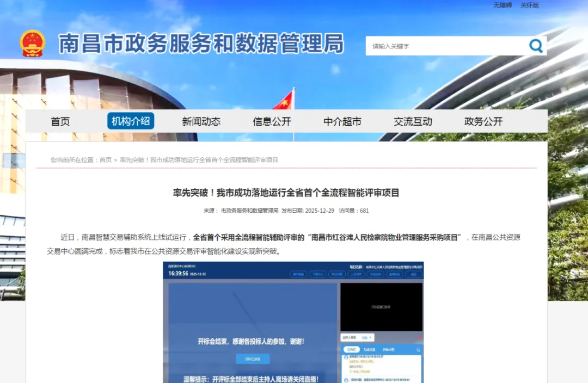This screenshot has width=588, height=383.
Task: Click breadcrumb article title text
Action: click(199, 160)
